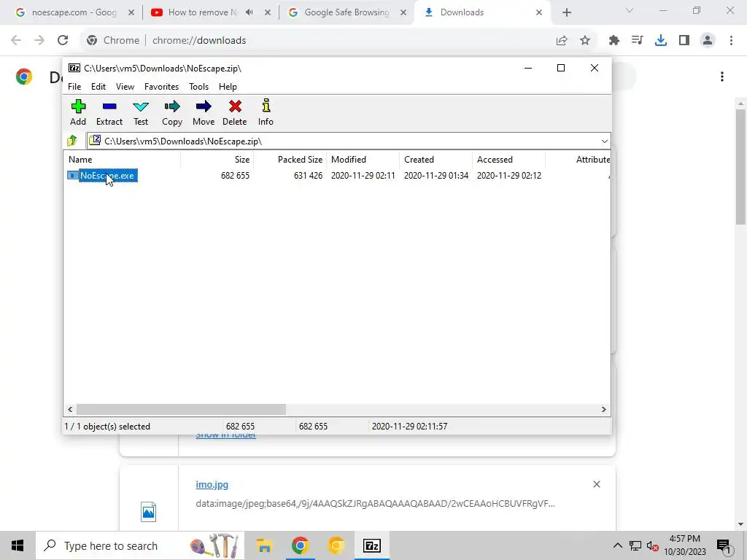Click the muted volume tray icon
Screen dimensions: 747x560
point(653,545)
